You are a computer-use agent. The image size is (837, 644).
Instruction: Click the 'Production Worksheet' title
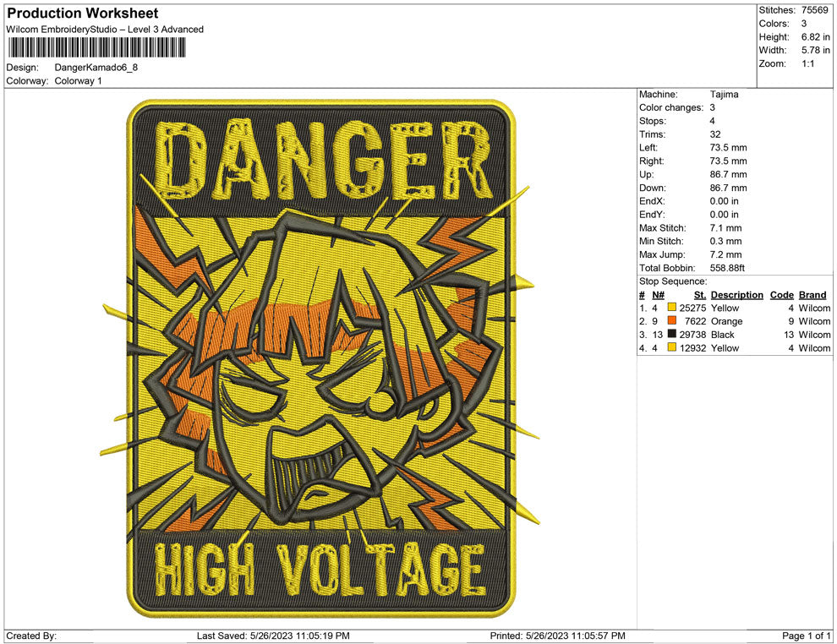coord(83,13)
